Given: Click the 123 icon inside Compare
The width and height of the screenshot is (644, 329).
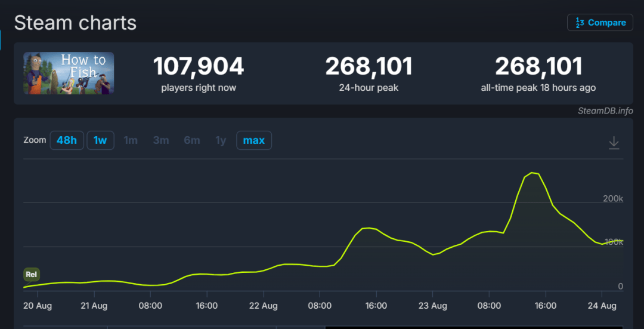Looking at the screenshot, I should [x=579, y=23].
